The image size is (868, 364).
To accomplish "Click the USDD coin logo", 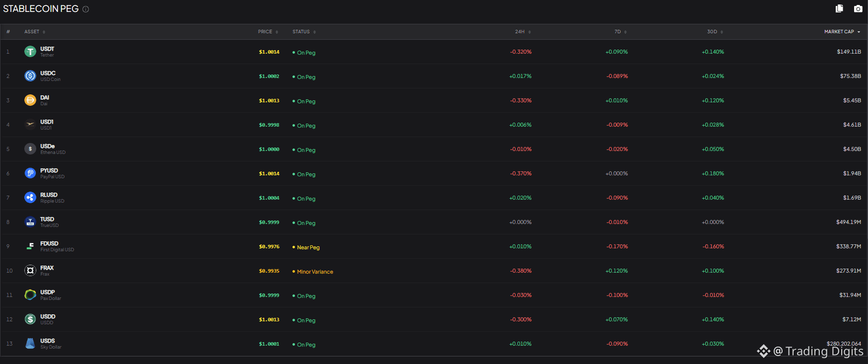I will point(30,319).
